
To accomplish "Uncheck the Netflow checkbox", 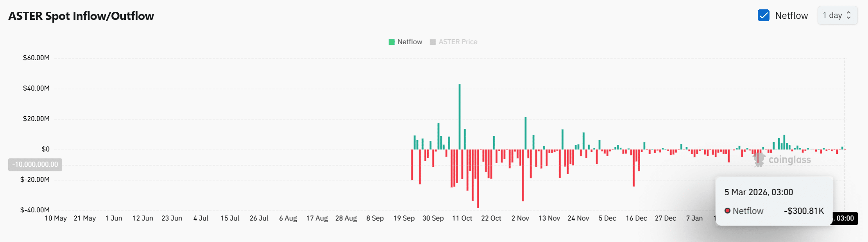I will [x=763, y=15].
